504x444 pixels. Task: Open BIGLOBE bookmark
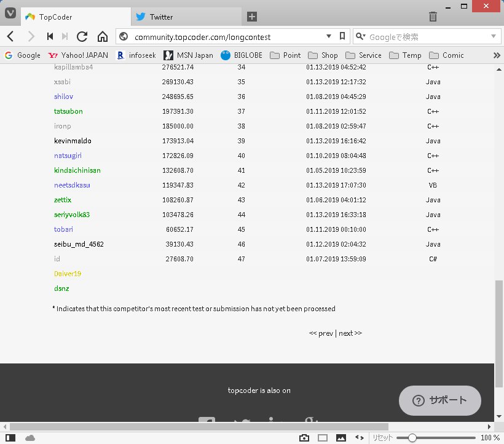(242, 55)
